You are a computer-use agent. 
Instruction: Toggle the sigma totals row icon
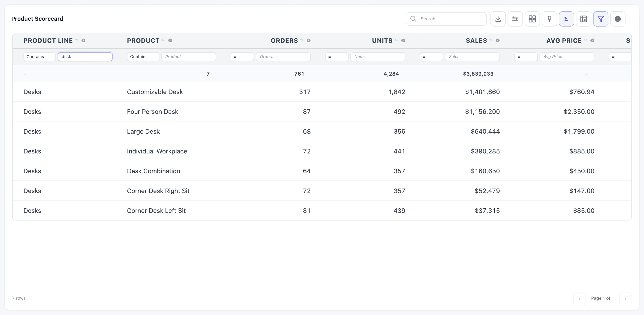point(566,19)
